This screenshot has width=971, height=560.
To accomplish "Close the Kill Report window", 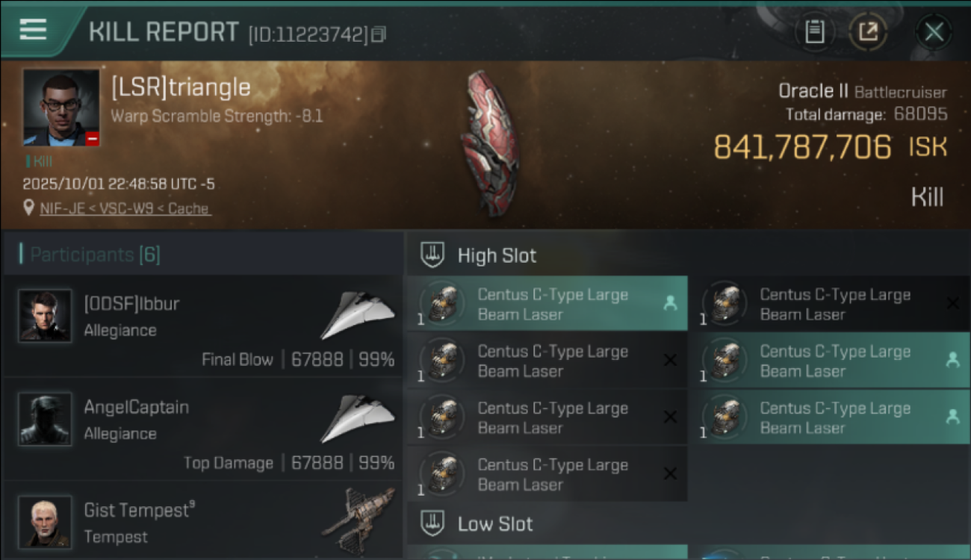I will click(934, 31).
